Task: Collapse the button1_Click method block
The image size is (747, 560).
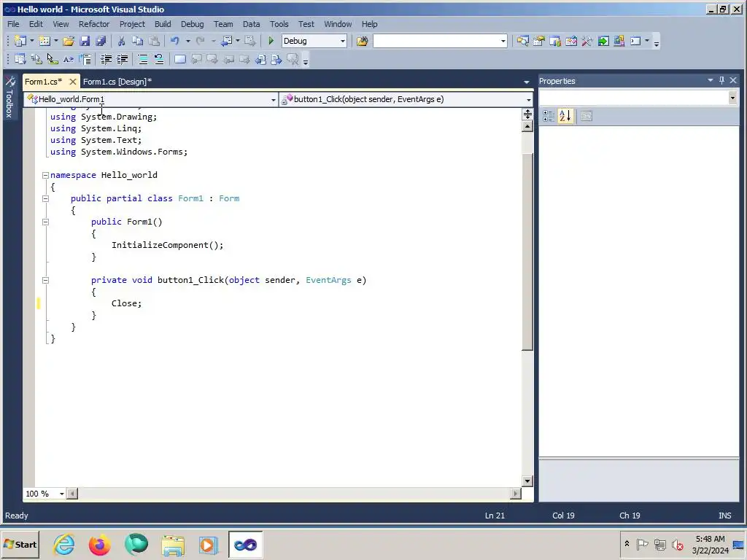Action: (x=45, y=281)
